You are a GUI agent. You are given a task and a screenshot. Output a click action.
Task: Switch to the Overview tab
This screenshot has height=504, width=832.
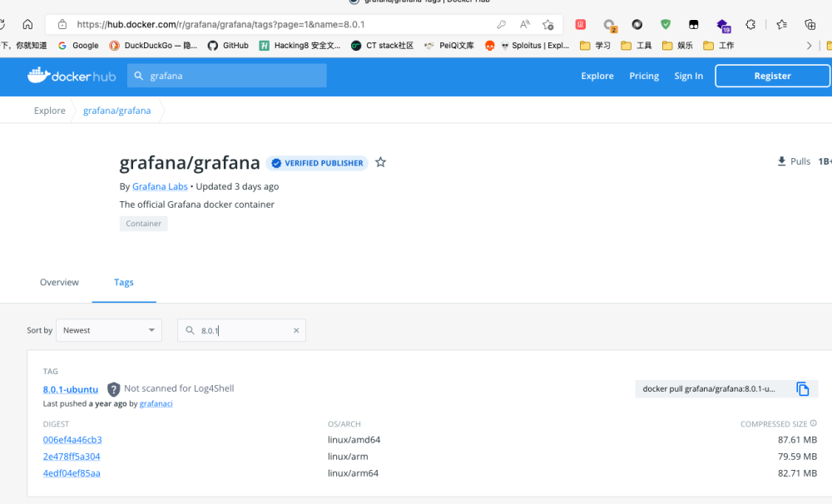click(59, 282)
